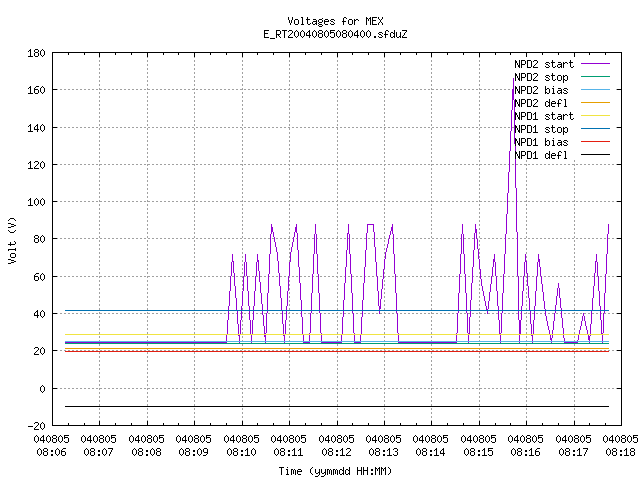Viewport: 640px width, 480px height.
Task: Click the y-axis tick label 40
Action: pos(39,314)
